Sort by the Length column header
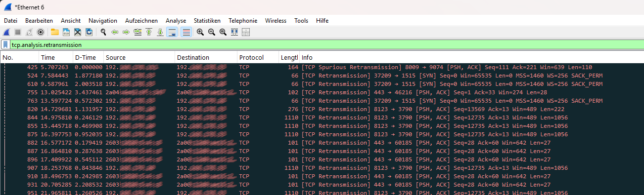This screenshot has width=644, height=195. 289,57
